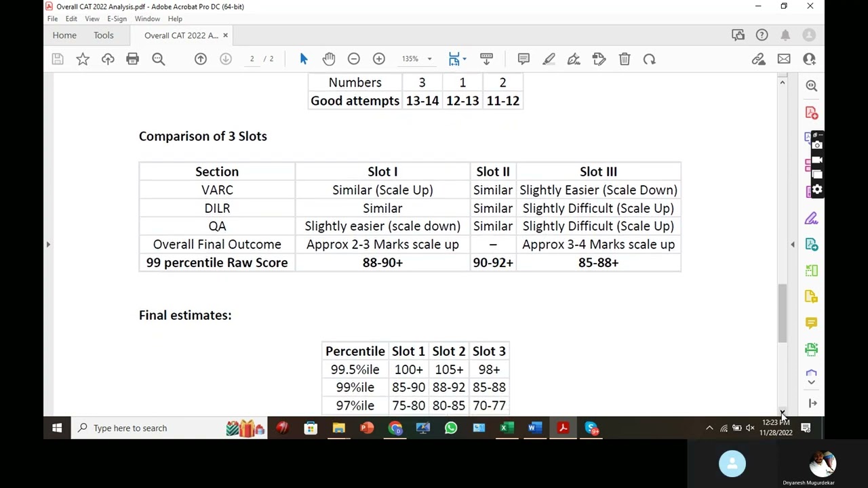The height and width of the screenshot is (488, 868).
Task: Click the read mode keyboard-arrow icon
Action: (486, 59)
